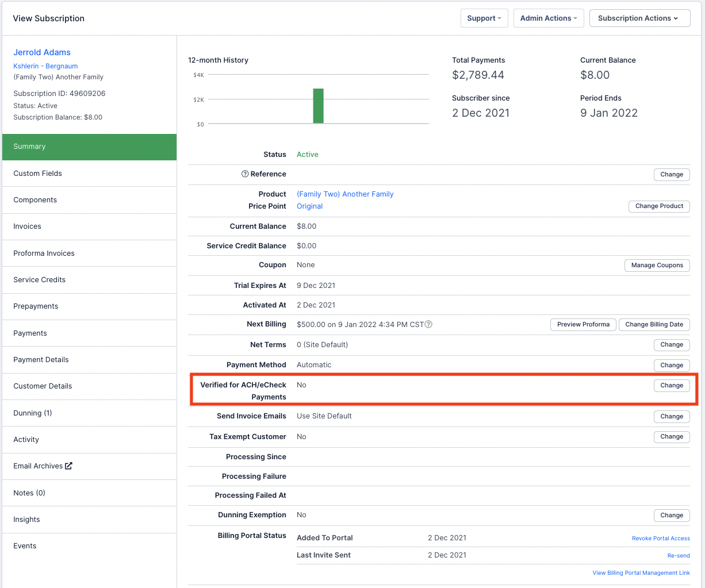The height and width of the screenshot is (588, 705).
Task: Change the Dunning Exemption setting
Action: point(671,516)
